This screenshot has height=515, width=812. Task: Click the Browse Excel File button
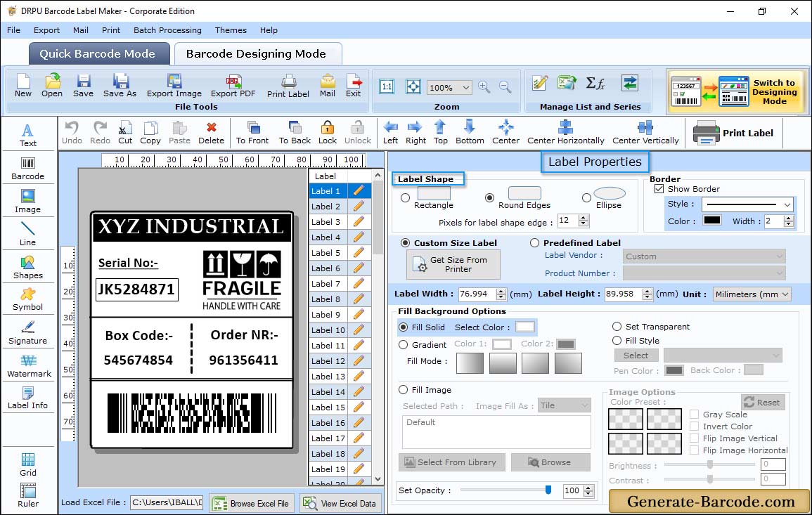coord(252,504)
